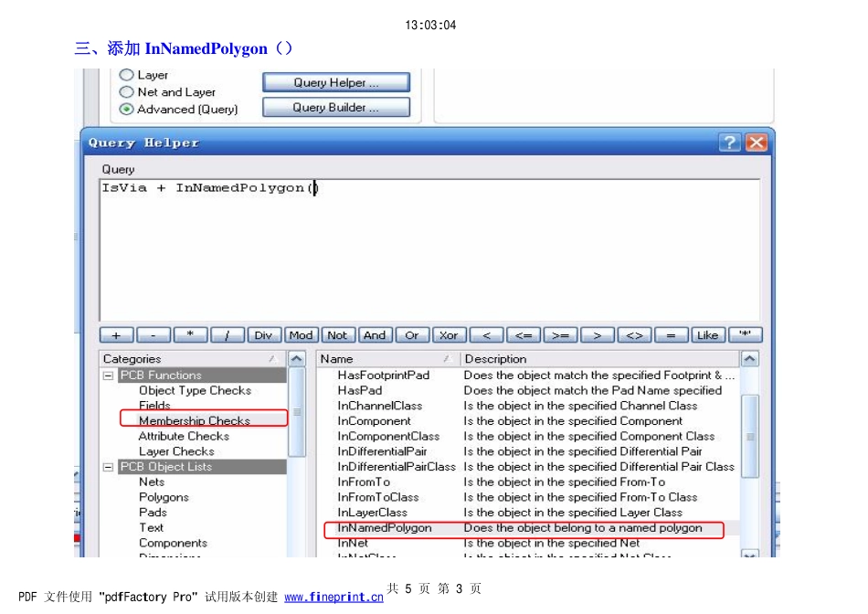Select InNet function row
This screenshot has height=614, width=868.
(x=529, y=543)
